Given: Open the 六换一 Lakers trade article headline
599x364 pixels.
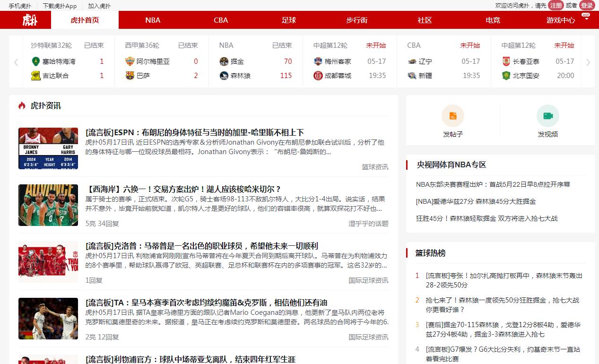Looking at the screenshot, I should (x=183, y=189).
